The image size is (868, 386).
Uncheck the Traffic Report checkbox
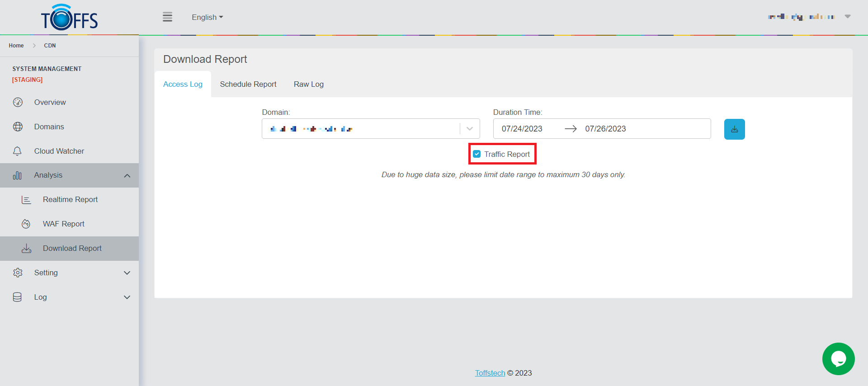477,154
